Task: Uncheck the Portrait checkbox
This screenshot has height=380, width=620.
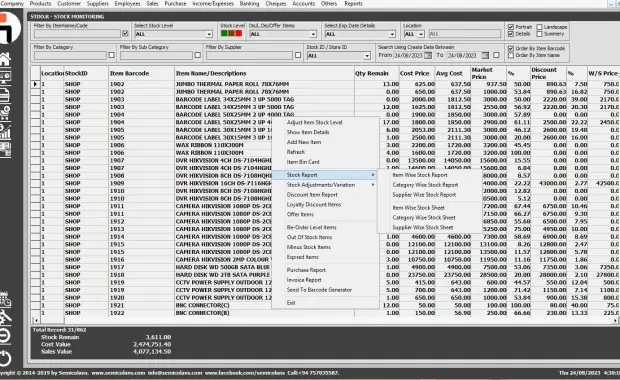Action: pyautogui.click(x=510, y=27)
